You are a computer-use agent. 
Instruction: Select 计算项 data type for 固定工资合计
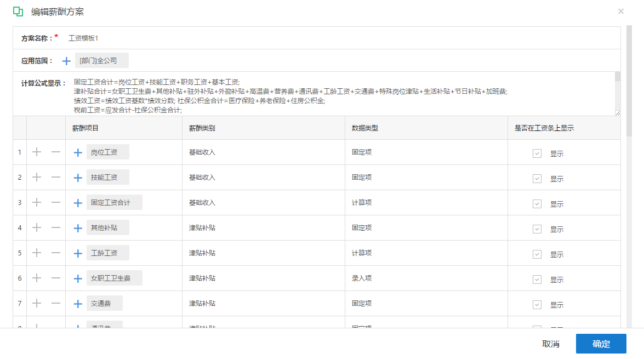coord(361,202)
